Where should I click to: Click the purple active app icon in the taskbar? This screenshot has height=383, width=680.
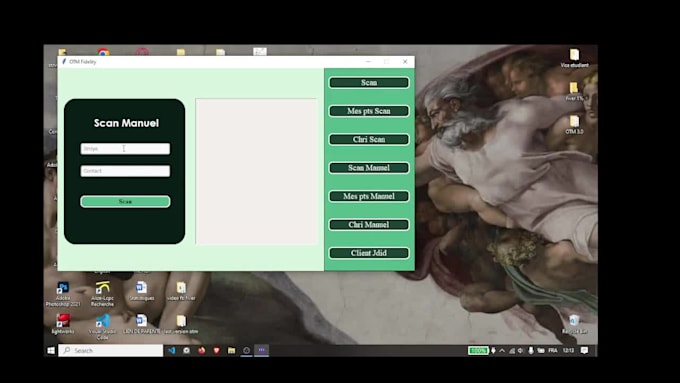tap(262, 350)
